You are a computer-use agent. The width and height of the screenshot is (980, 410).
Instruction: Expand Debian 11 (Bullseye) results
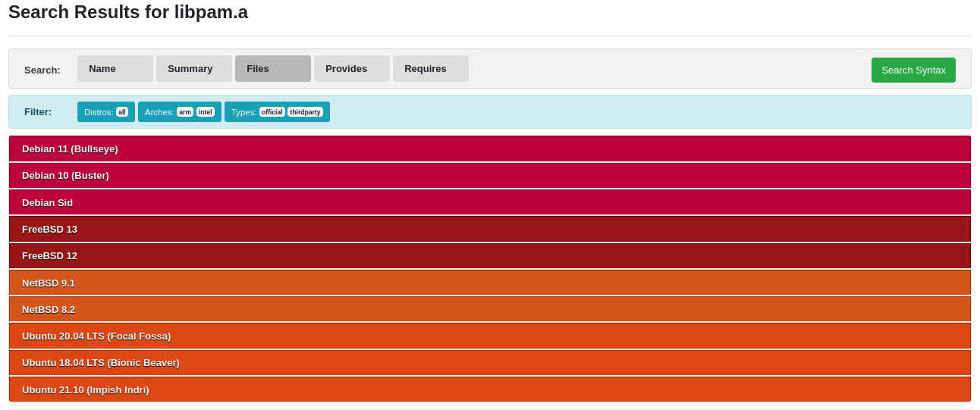(x=490, y=149)
